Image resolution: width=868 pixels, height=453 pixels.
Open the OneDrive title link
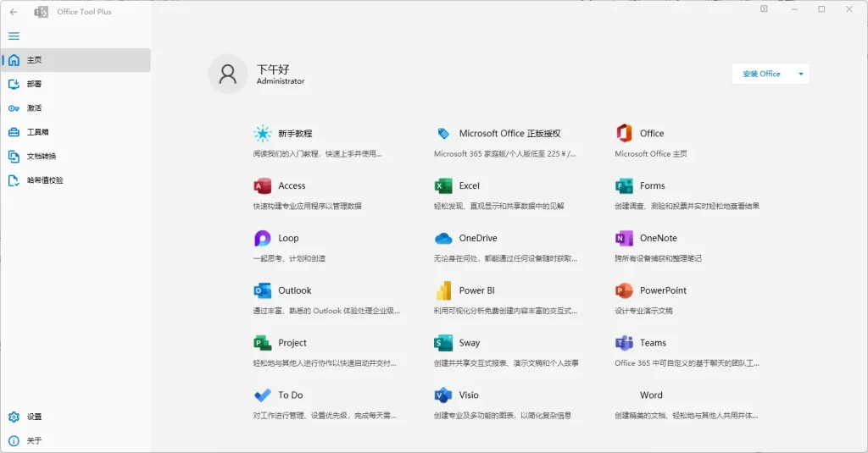[478, 238]
